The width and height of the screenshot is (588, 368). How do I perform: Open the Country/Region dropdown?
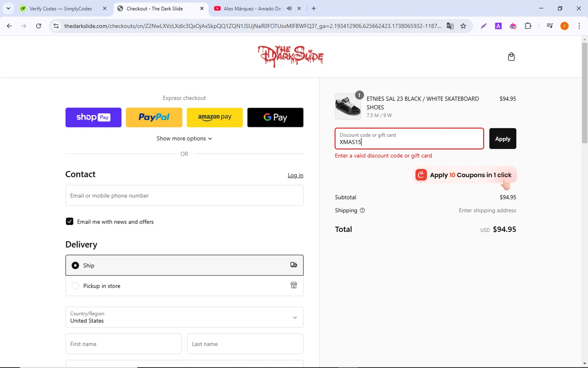(184, 317)
